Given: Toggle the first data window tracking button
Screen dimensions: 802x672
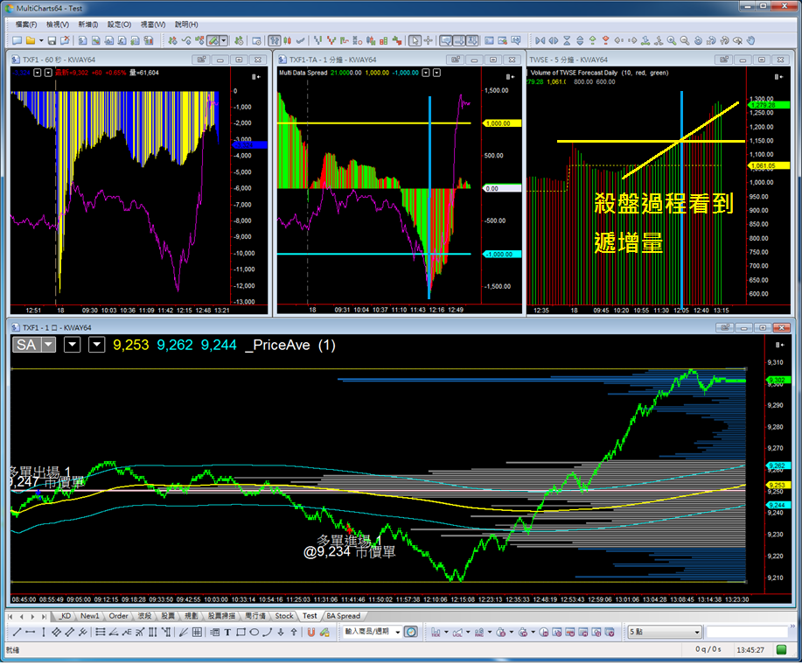Looking at the screenshot, I should point(446,40).
